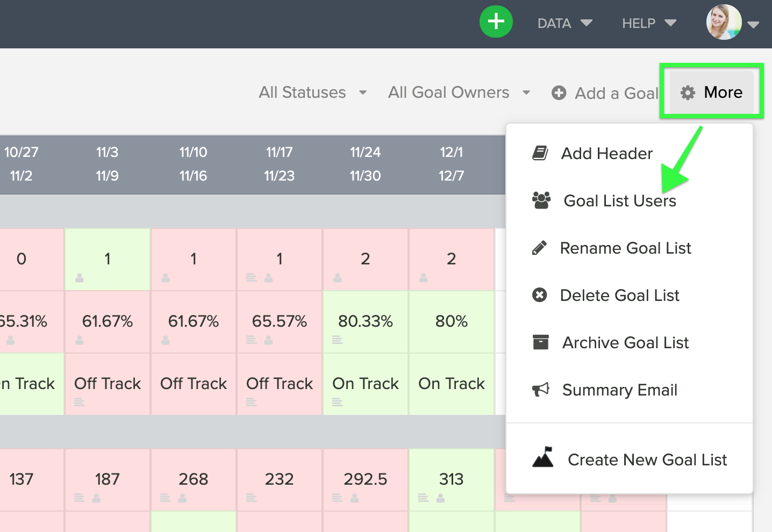Click the Summary Email megaphone icon
This screenshot has height=532, width=772.
[540, 390]
